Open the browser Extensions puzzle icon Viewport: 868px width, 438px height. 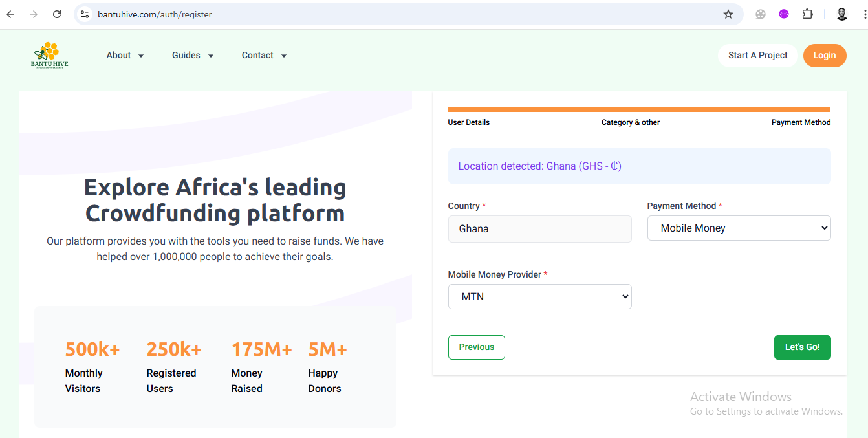[807, 14]
